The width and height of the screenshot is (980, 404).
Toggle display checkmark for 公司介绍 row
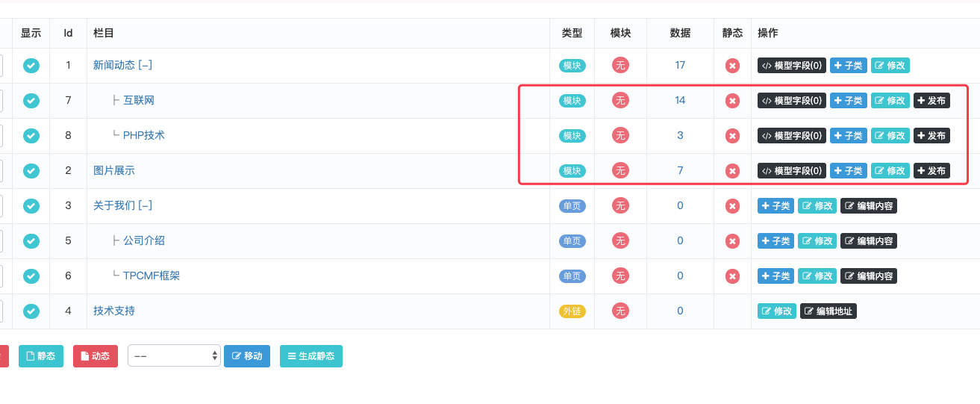click(31, 241)
